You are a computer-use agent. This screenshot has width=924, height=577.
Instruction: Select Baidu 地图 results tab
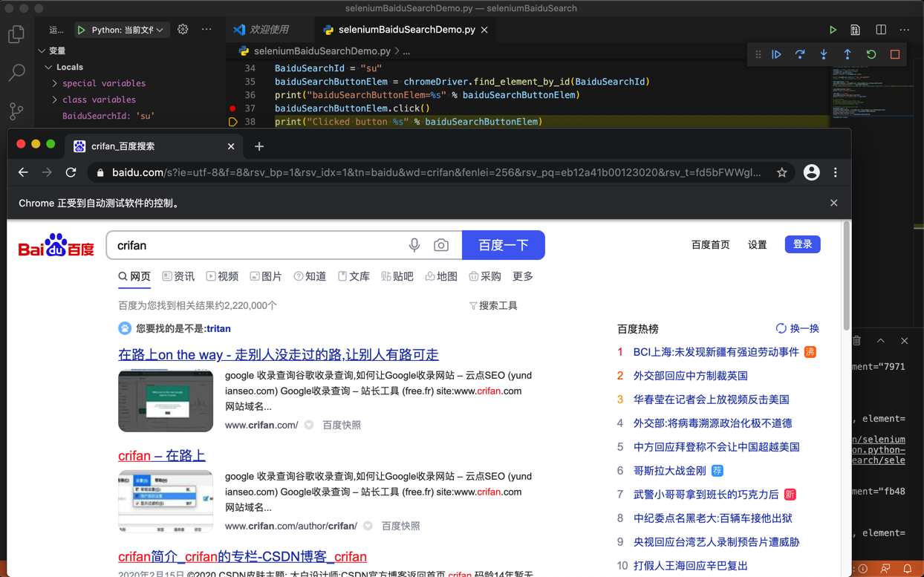click(x=441, y=276)
